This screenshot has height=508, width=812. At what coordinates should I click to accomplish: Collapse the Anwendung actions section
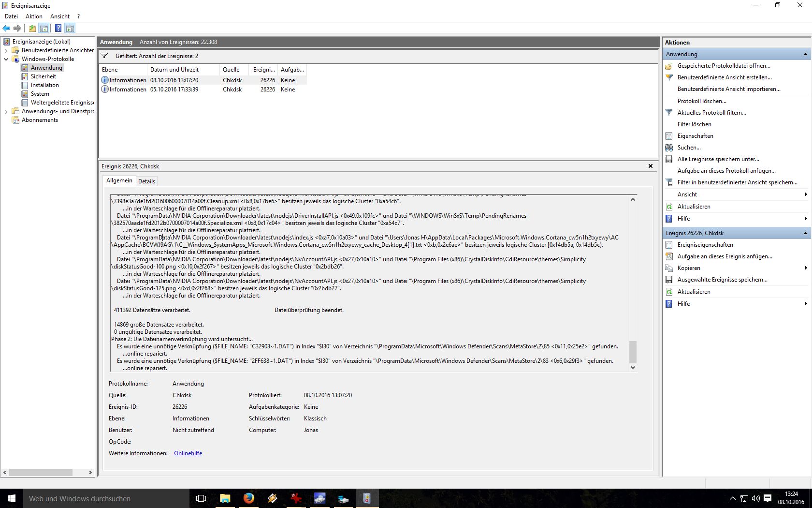(x=805, y=54)
